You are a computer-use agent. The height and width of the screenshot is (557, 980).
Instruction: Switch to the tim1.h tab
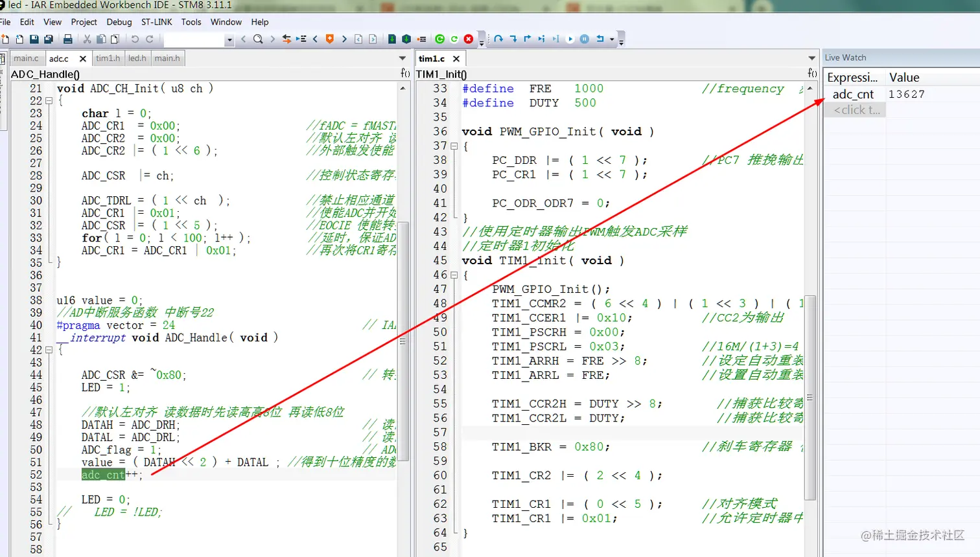(x=108, y=58)
